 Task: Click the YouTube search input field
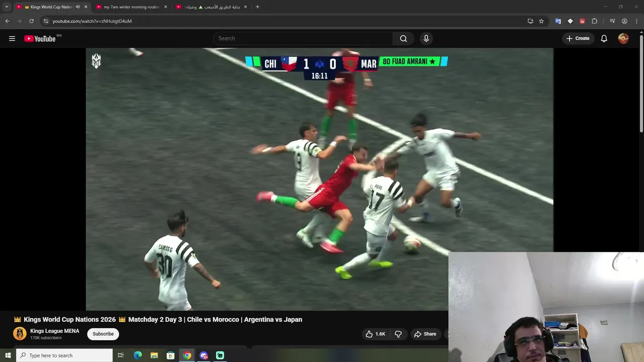tap(303, 39)
